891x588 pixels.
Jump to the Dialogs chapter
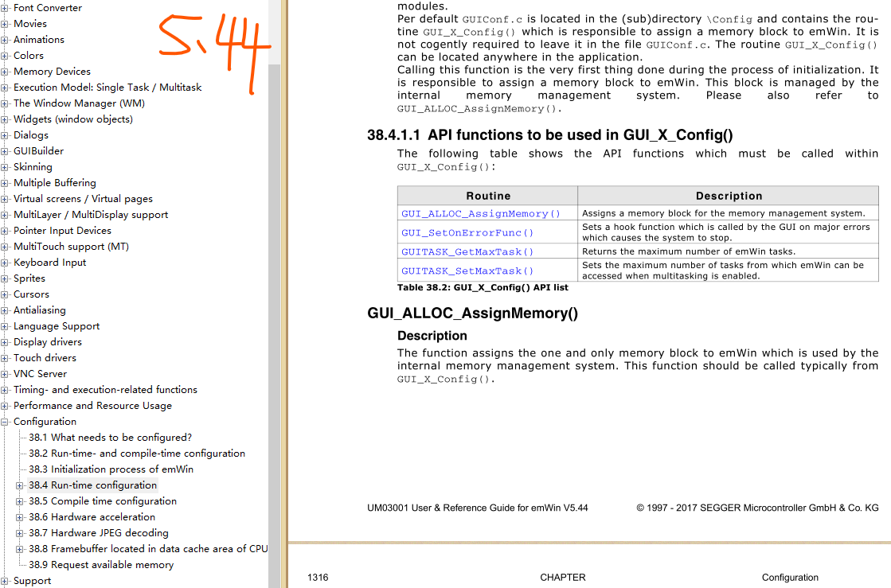(31, 135)
